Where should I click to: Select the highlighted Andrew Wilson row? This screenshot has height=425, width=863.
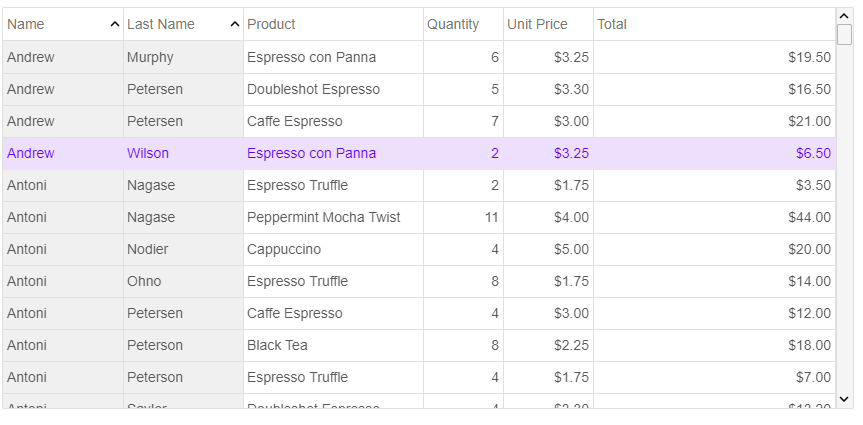[419, 153]
